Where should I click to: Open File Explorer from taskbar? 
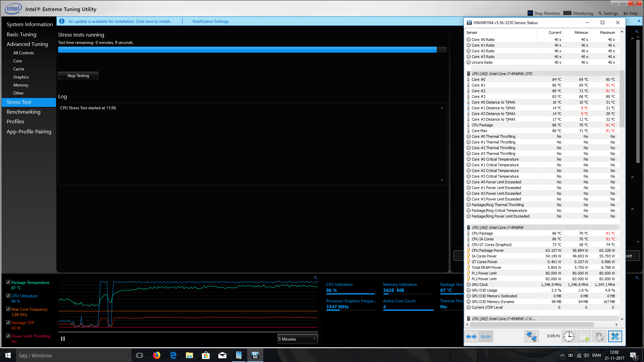190,355
